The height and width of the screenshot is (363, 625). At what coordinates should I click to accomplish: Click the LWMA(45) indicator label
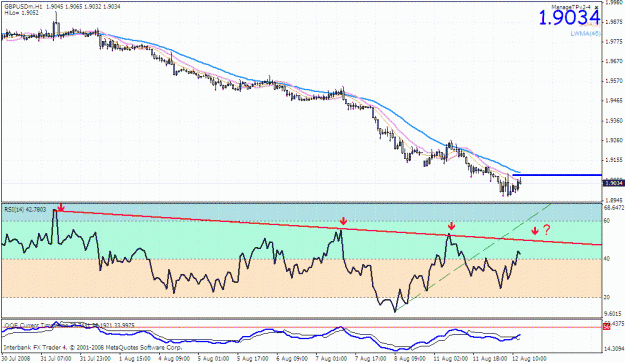(x=585, y=34)
